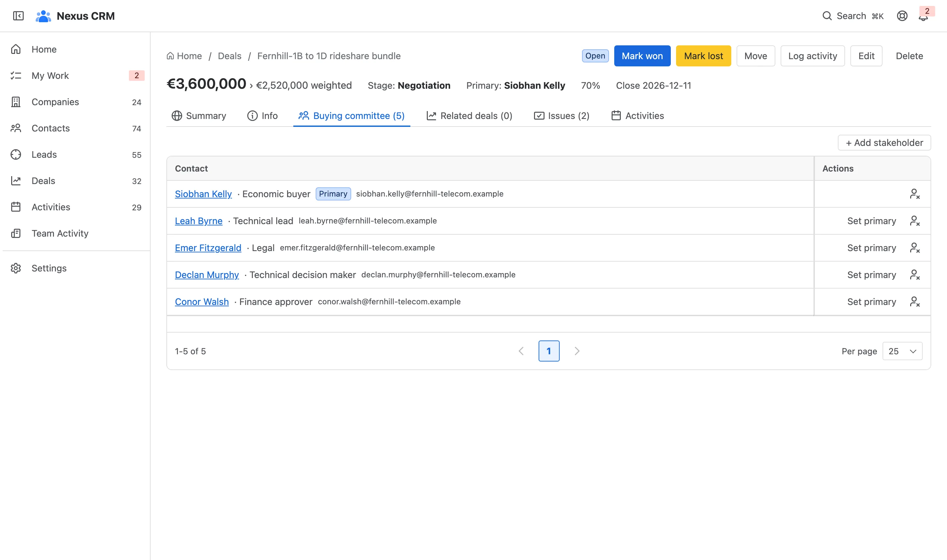The width and height of the screenshot is (947, 560).
Task: Go to previous page chevron
Action: (x=521, y=351)
